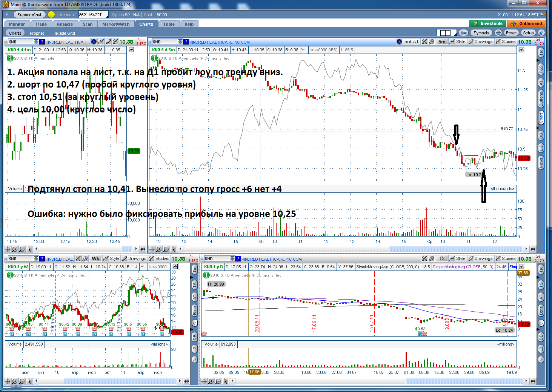Select pointer tool under the 5m chart
The width and height of the screenshot is (552, 392).
[x=174, y=249]
